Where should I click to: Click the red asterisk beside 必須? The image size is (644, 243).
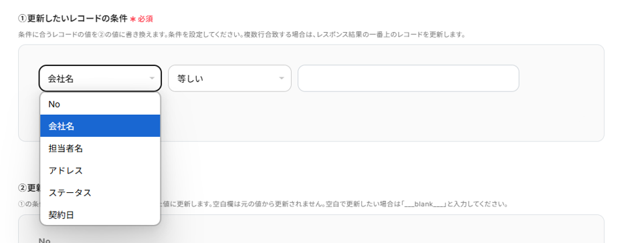(132, 19)
